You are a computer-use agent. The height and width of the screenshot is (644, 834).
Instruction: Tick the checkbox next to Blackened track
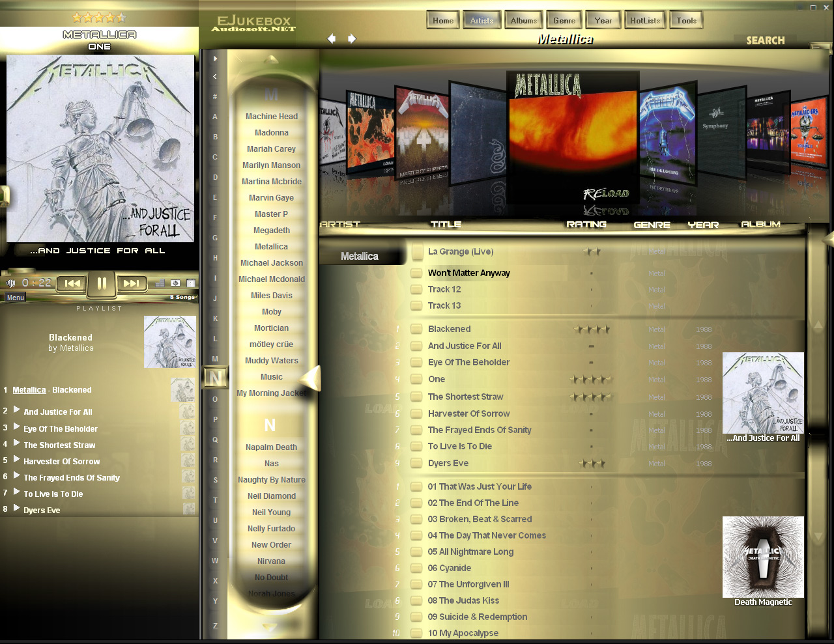pos(417,329)
